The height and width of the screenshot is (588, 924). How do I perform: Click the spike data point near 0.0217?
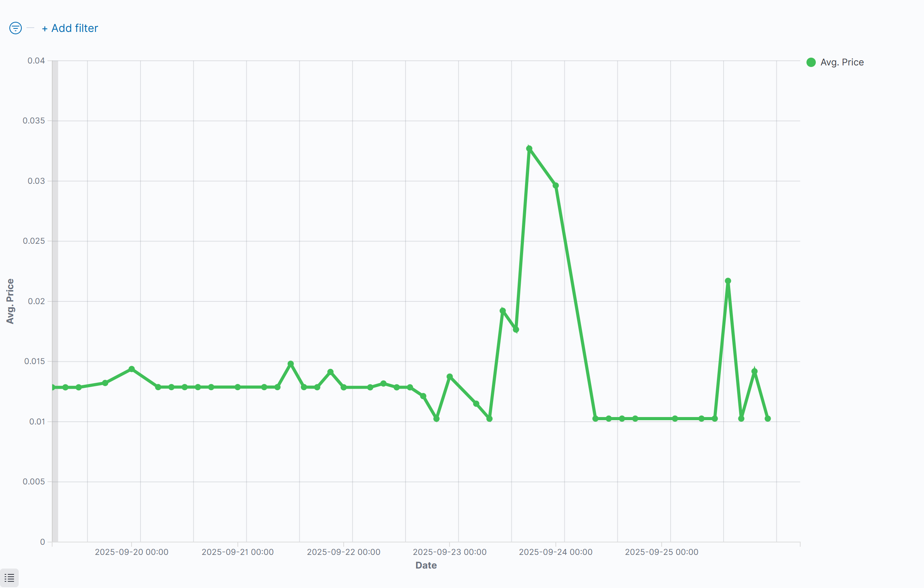[728, 281]
